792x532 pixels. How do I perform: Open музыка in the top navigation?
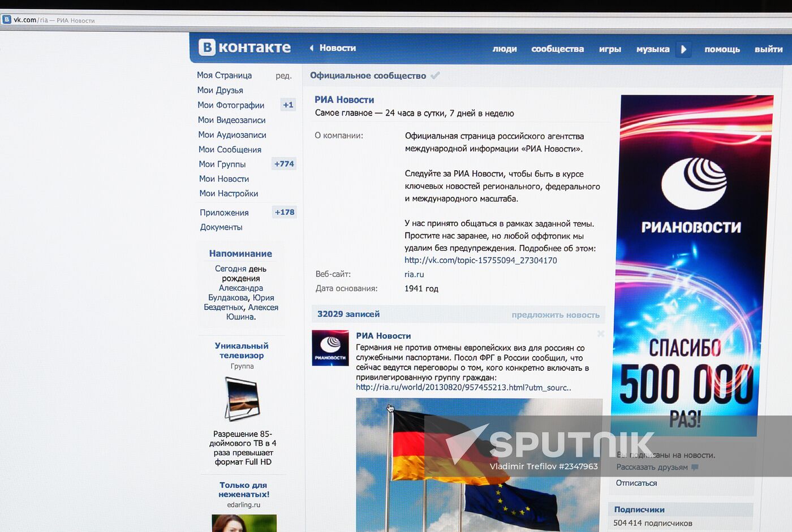coord(653,49)
